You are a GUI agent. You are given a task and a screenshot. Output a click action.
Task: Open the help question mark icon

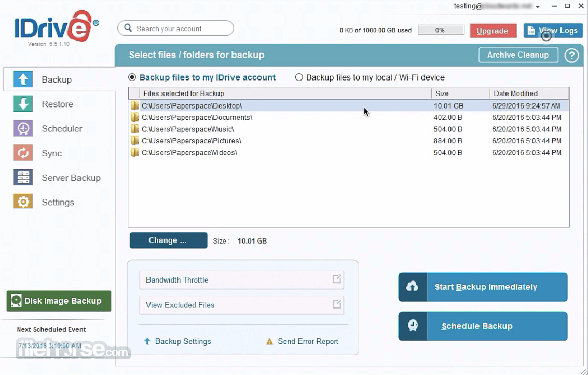coord(571,55)
